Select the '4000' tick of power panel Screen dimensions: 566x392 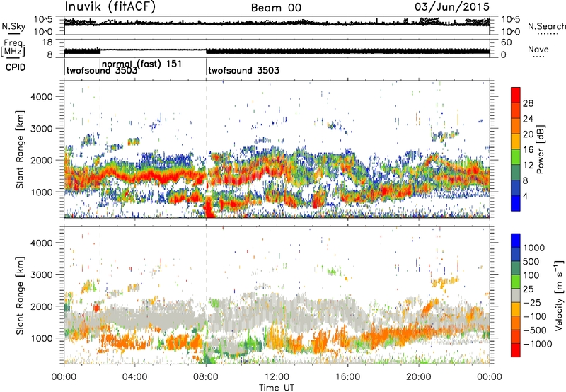click(42, 97)
